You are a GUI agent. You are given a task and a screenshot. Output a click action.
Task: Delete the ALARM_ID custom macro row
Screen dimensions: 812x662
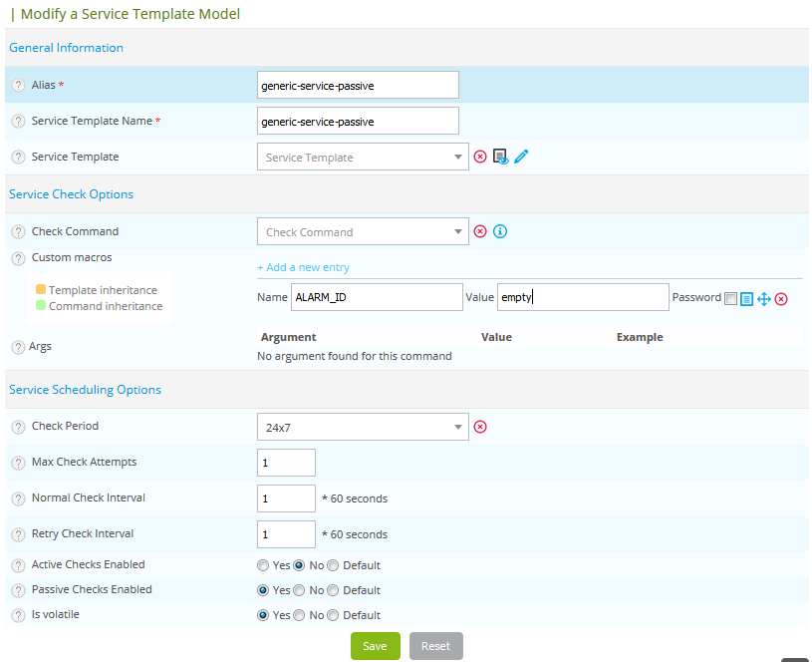[782, 298]
